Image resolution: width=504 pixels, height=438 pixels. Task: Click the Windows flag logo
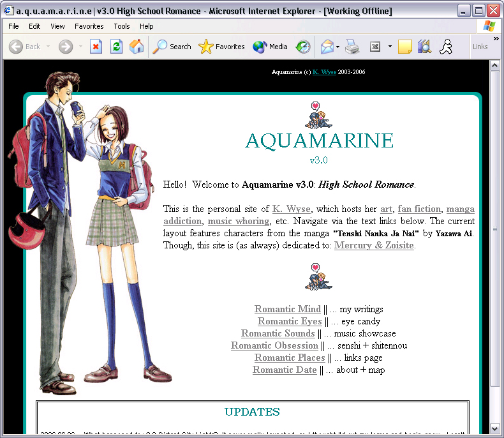click(x=489, y=26)
